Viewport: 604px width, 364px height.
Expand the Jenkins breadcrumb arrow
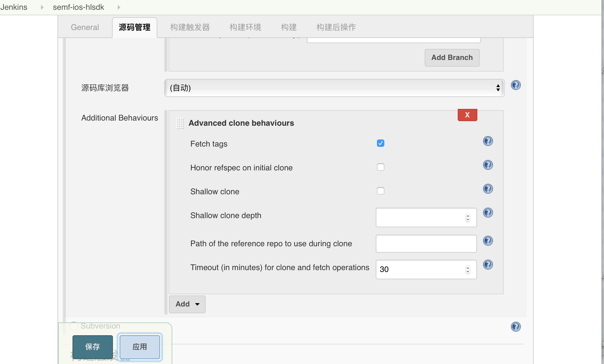point(42,7)
